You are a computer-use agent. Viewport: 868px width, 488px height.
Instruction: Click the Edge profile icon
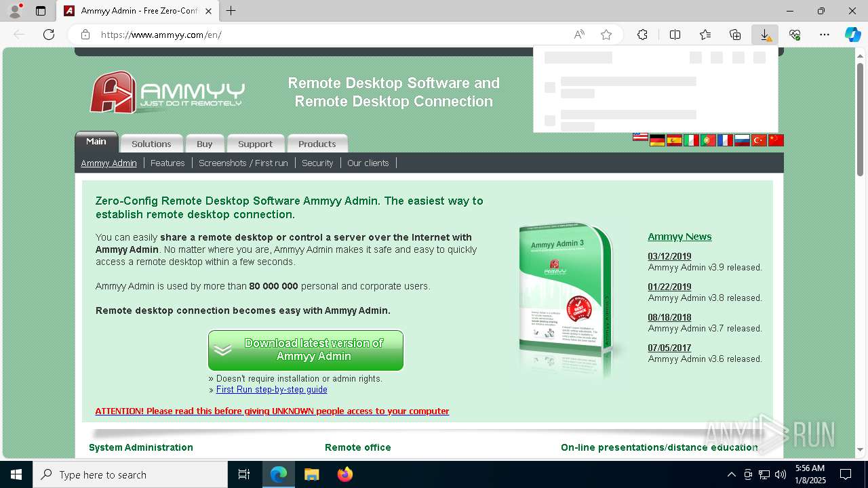(15, 11)
